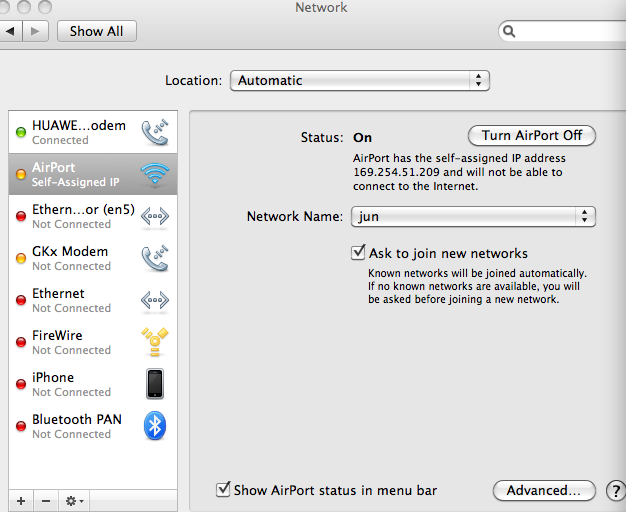
Task: Click the Bluetooth PAN icon
Action: [155, 426]
